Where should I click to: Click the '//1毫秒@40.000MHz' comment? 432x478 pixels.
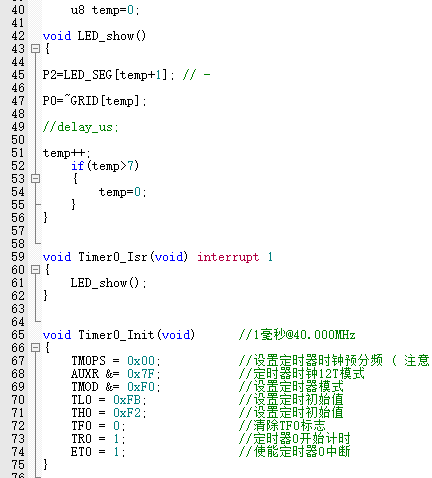[x=297, y=335]
